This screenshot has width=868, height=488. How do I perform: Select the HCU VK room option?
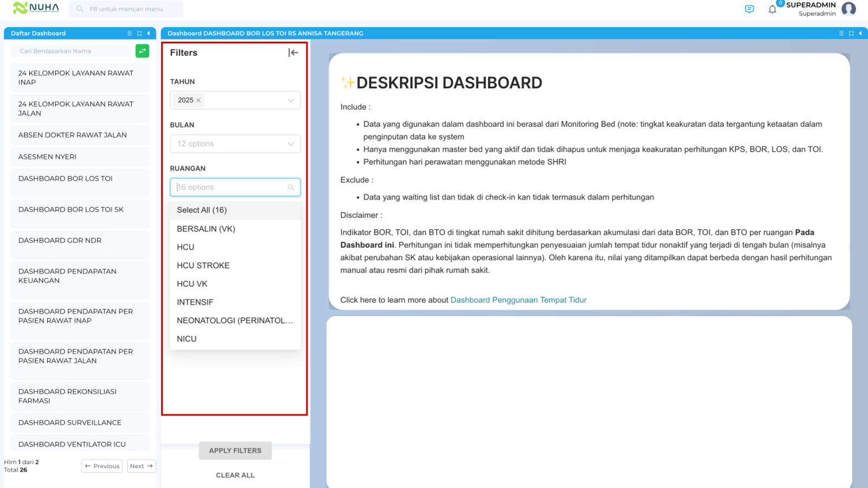pos(235,284)
